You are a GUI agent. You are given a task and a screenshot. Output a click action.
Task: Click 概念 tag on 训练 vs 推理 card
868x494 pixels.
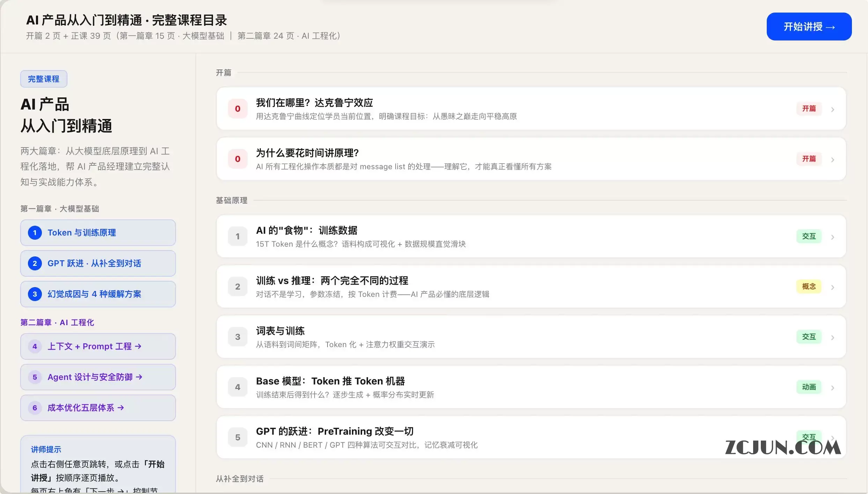[809, 287]
